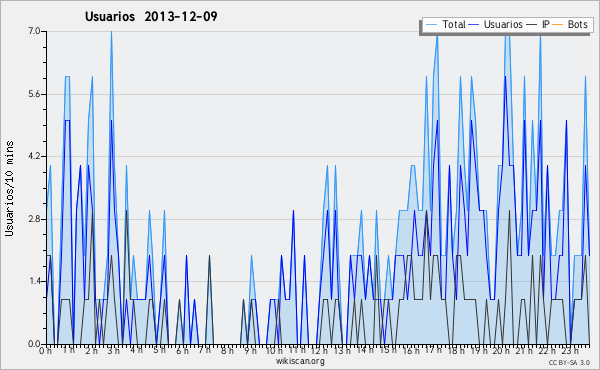The image size is (600, 370).
Task: Click the '2 h' x-axis label
Action: tap(91, 350)
